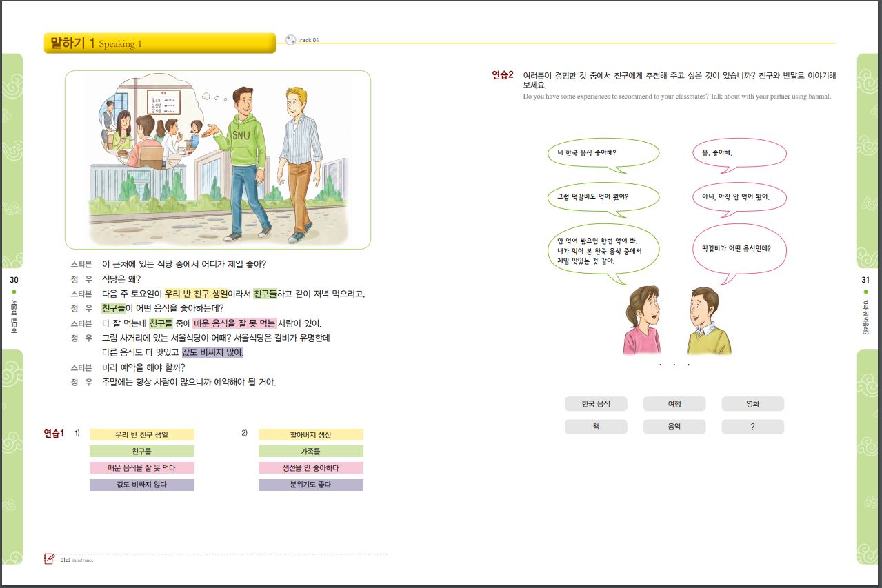Select the 여행 topic button
The width and height of the screenshot is (882, 588).
click(x=674, y=404)
